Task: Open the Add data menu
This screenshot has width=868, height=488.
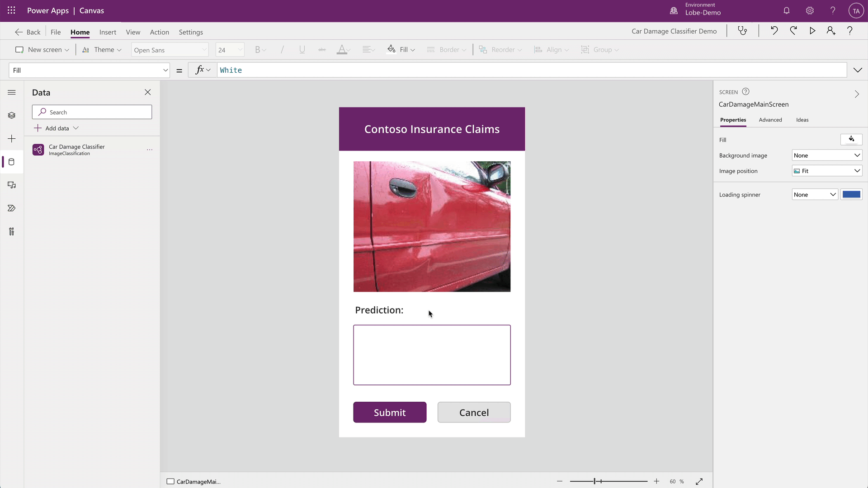Action: tap(56, 128)
